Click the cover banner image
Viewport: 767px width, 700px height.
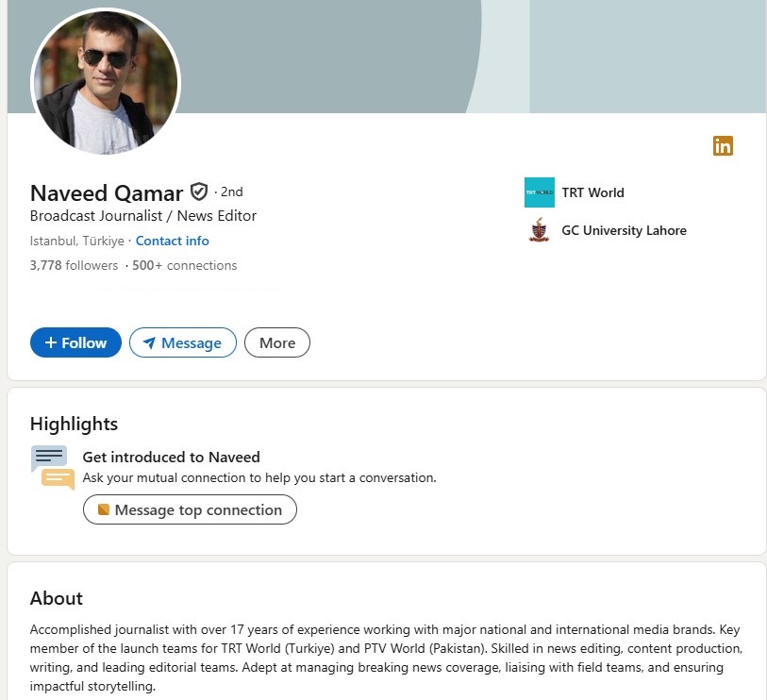point(472,57)
